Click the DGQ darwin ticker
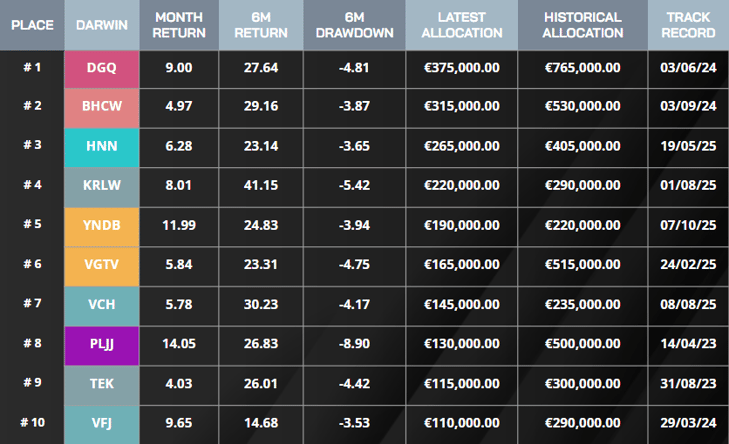This screenshot has height=444, width=729. click(x=101, y=68)
